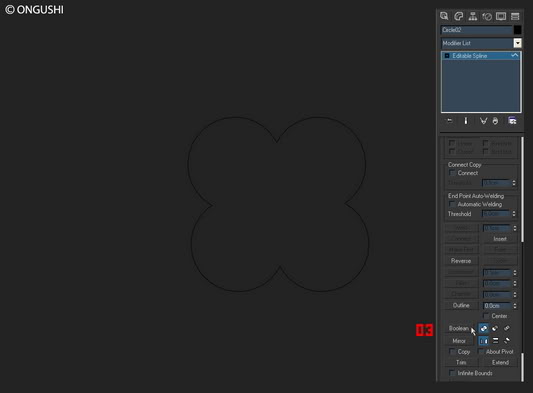The height and width of the screenshot is (393, 533).
Task: Enable the Automatic Welding checkbox
Action: pos(452,204)
